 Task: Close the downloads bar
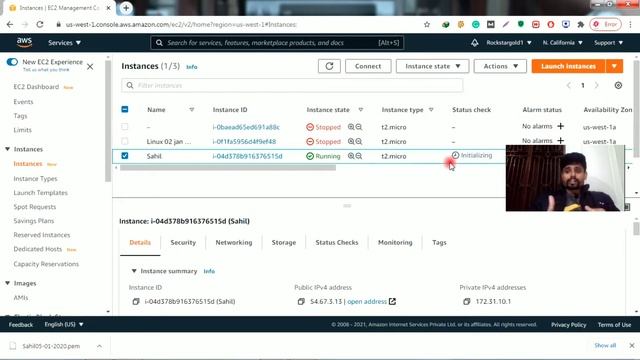pyautogui.click(x=632, y=346)
